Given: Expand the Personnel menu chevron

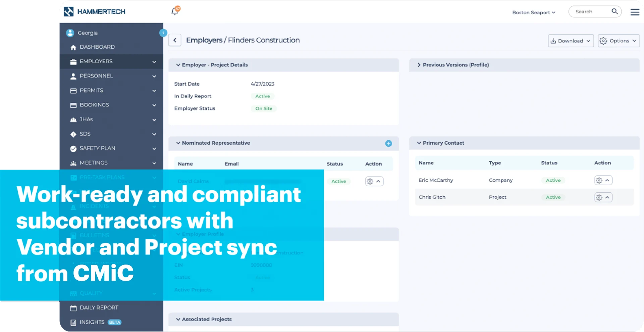Looking at the screenshot, I should pyautogui.click(x=154, y=76).
